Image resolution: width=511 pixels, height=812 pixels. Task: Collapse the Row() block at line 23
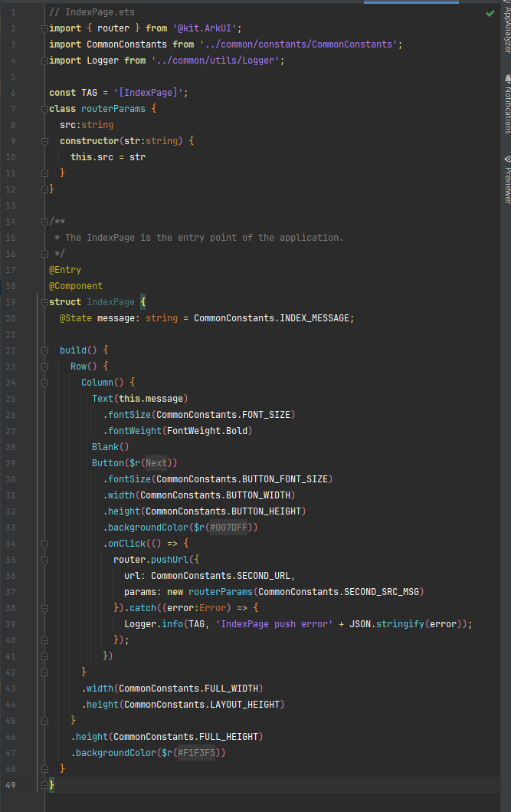[x=45, y=367]
